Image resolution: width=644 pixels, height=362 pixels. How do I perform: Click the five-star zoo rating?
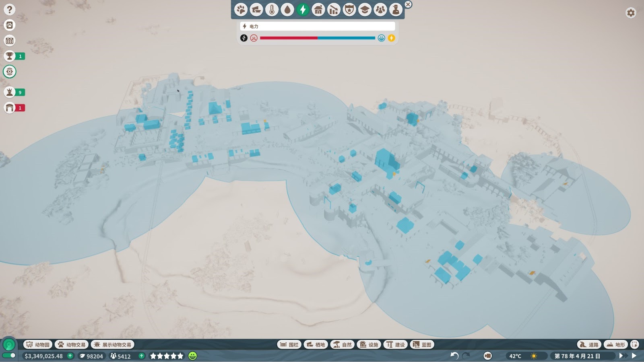pos(167,356)
